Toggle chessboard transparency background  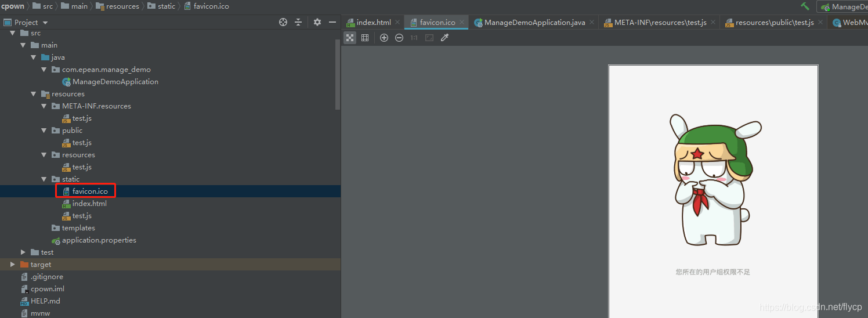[350, 38]
